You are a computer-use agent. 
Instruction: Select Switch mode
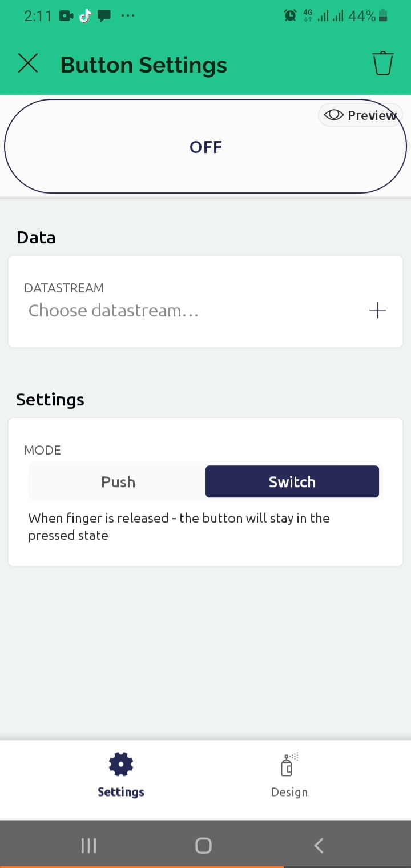(x=292, y=481)
